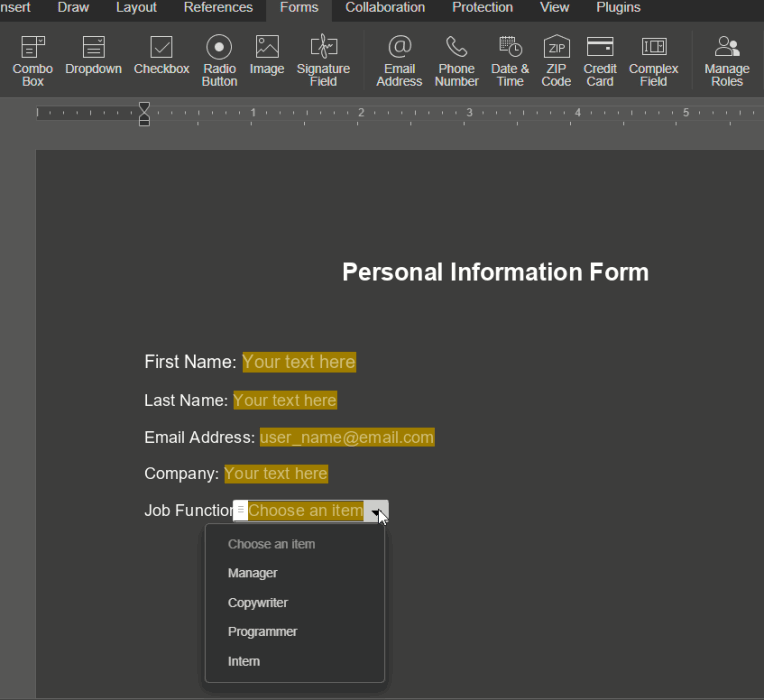Screen dimensions: 764x700
Task: Insert a Combo Box field
Action: click(33, 61)
